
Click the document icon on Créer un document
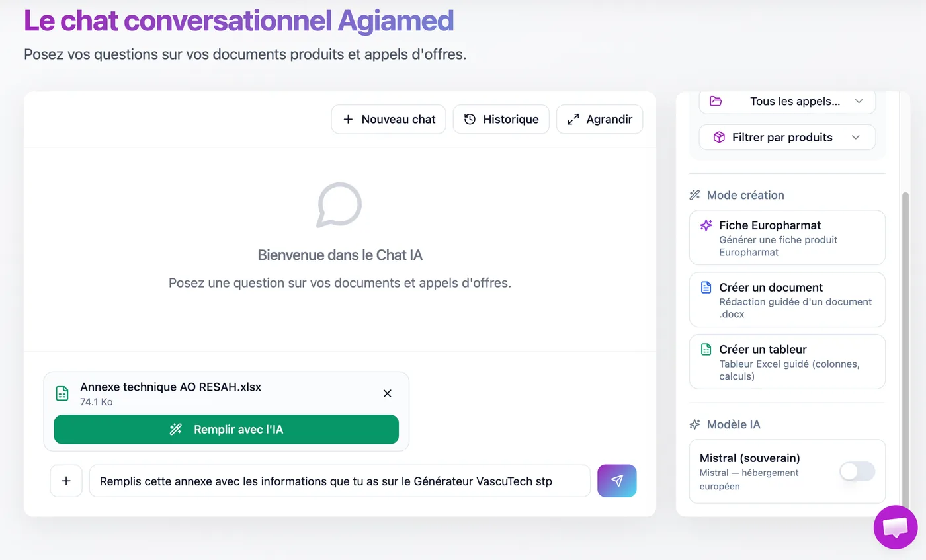[x=706, y=288]
